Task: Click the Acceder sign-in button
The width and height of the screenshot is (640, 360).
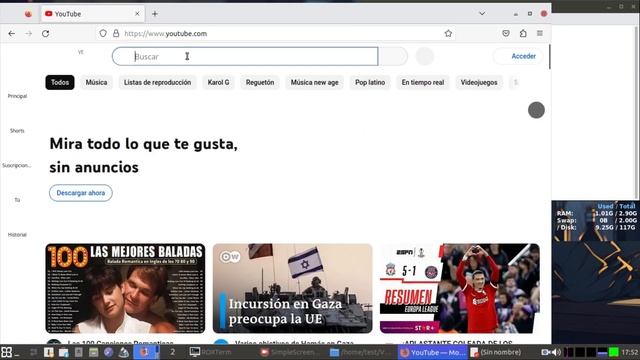Action: tap(519, 56)
